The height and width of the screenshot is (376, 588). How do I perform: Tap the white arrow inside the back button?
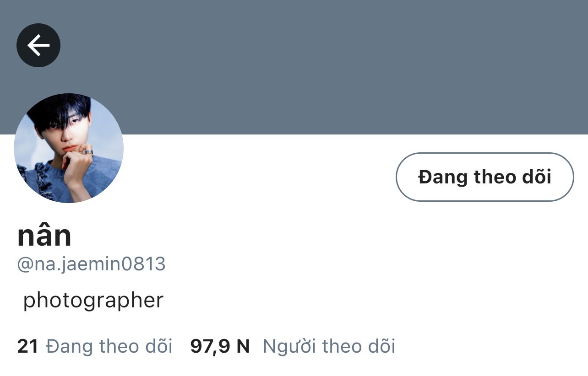38,45
